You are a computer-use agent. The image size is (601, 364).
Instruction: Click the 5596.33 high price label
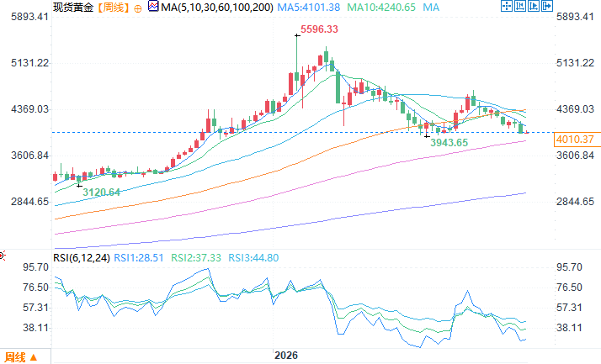click(x=319, y=29)
